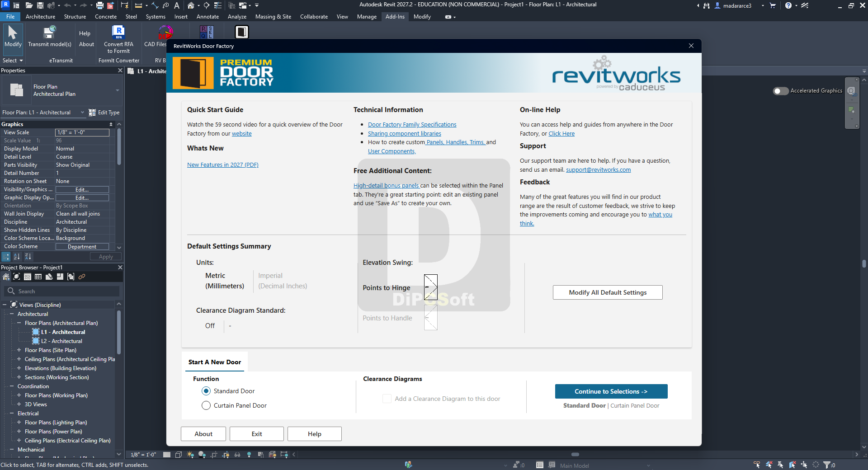Click the Transmit model(s) icon

coord(50,36)
